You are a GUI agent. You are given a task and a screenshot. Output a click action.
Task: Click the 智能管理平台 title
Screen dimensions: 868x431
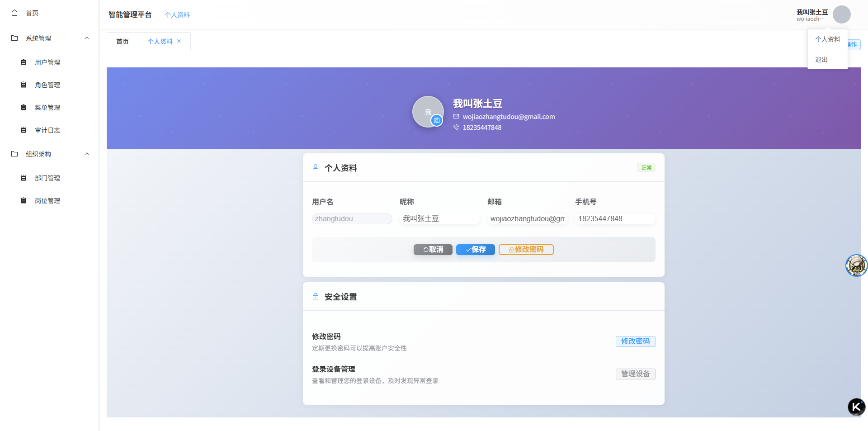click(x=130, y=14)
